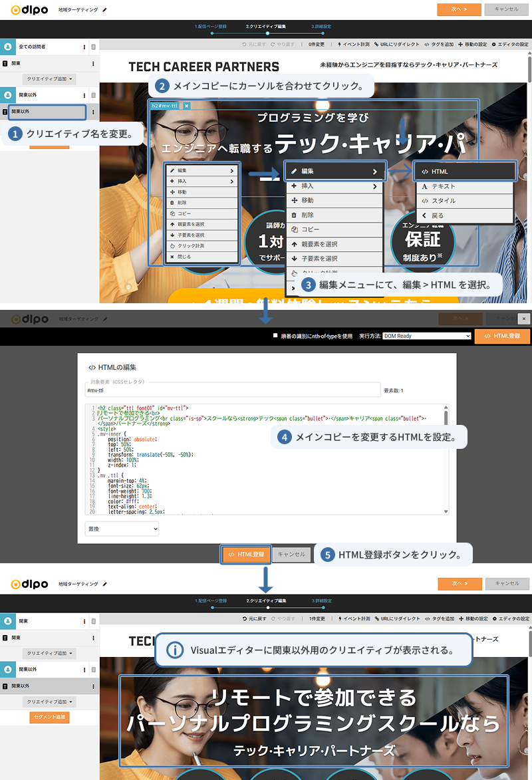Click タグを追加 in the 1件変更 toolbar

[x=440, y=619]
